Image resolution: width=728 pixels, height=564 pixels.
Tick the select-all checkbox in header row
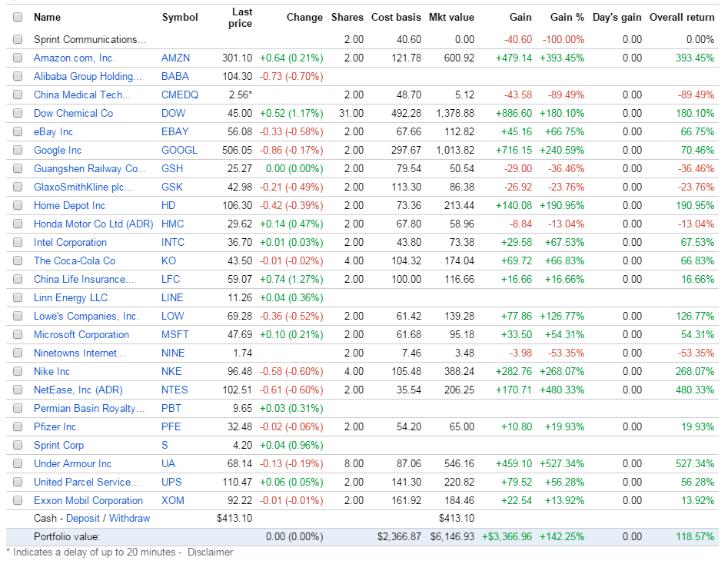coord(18,17)
